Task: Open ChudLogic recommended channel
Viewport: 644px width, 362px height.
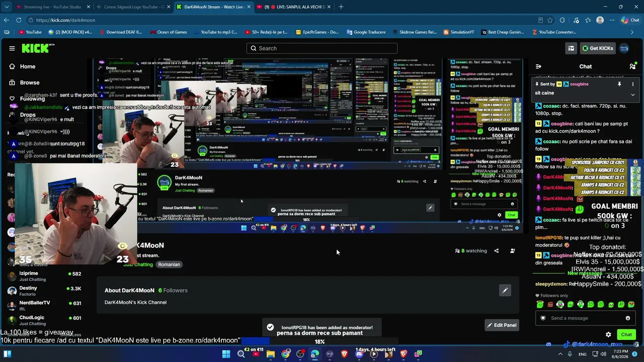Action: pyautogui.click(x=44, y=320)
